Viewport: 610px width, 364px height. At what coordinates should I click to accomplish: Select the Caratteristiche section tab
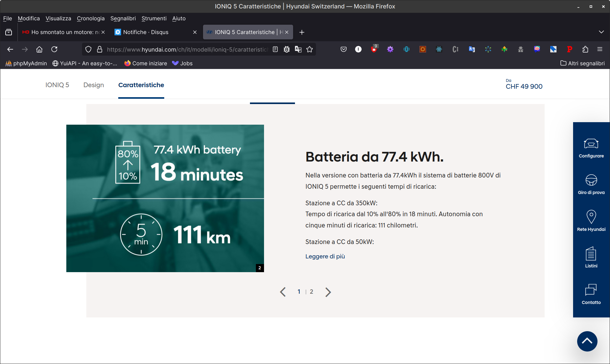point(141,85)
